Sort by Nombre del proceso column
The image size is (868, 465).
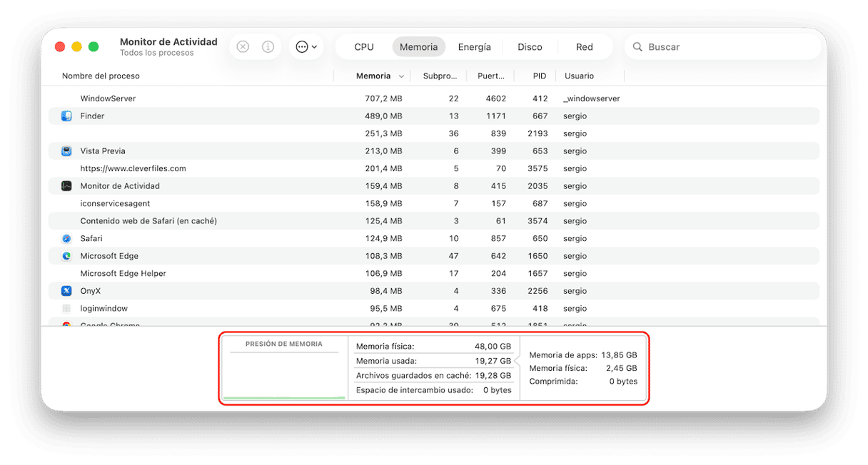click(101, 76)
